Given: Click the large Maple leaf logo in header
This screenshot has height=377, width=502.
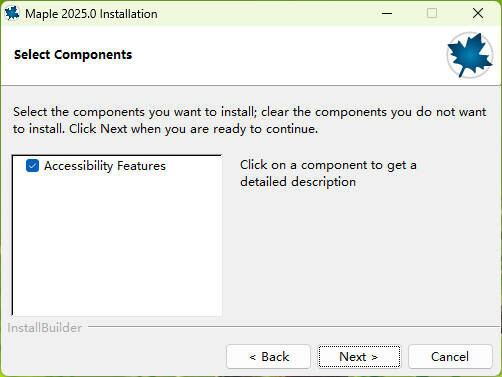Looking at the screenshot, I should point(470,55).
